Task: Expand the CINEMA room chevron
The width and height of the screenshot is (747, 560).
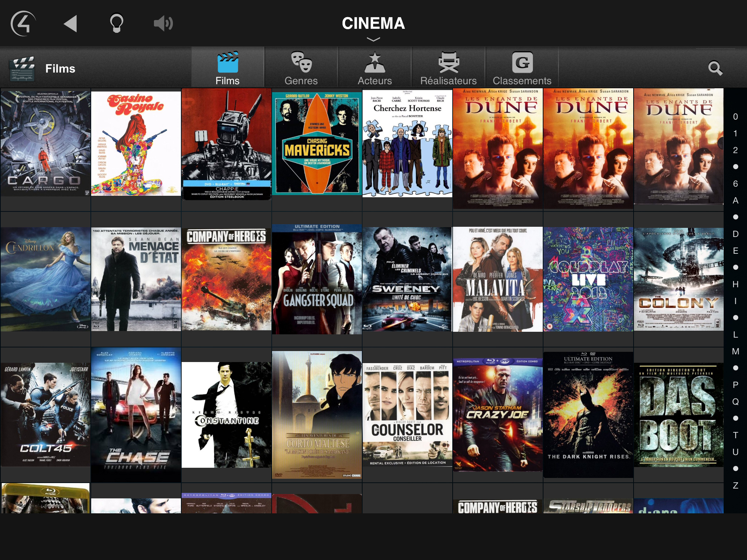Action: coord(373,39)
